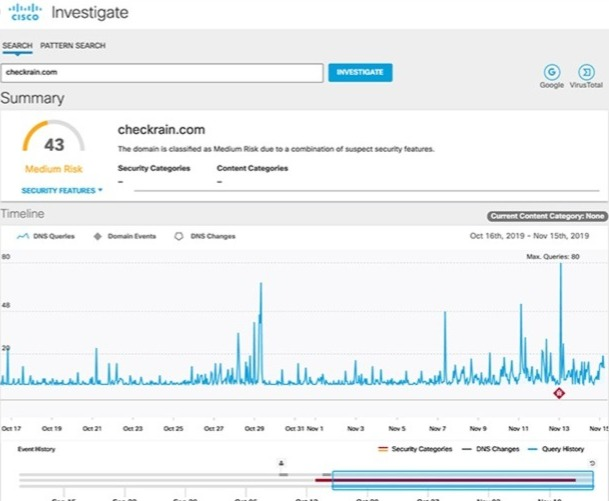
Task: Expand the SECURITY FEATURES dropdown
Action: click(62, 191)
